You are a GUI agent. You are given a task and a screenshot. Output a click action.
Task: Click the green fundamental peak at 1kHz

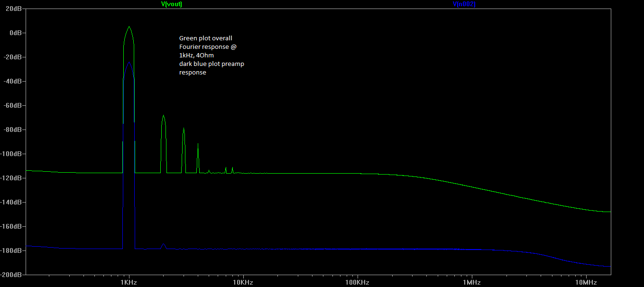click(129, 28)
